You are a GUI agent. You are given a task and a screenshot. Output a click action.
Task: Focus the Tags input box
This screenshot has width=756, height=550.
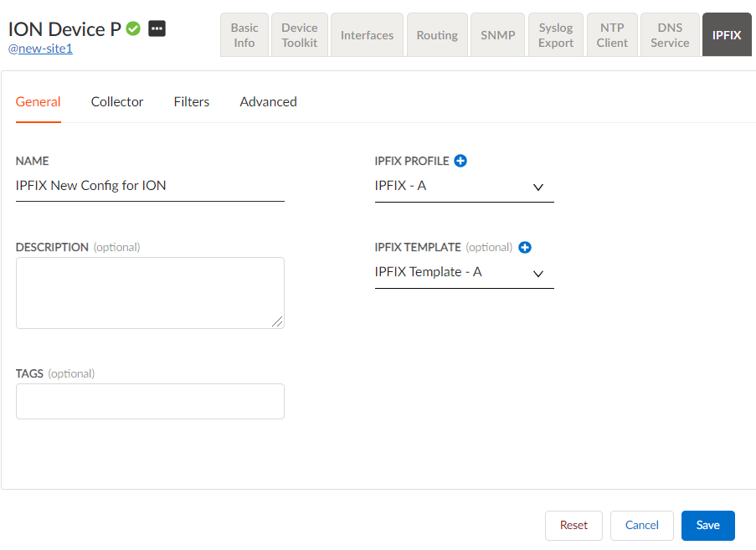coord(150,402)
